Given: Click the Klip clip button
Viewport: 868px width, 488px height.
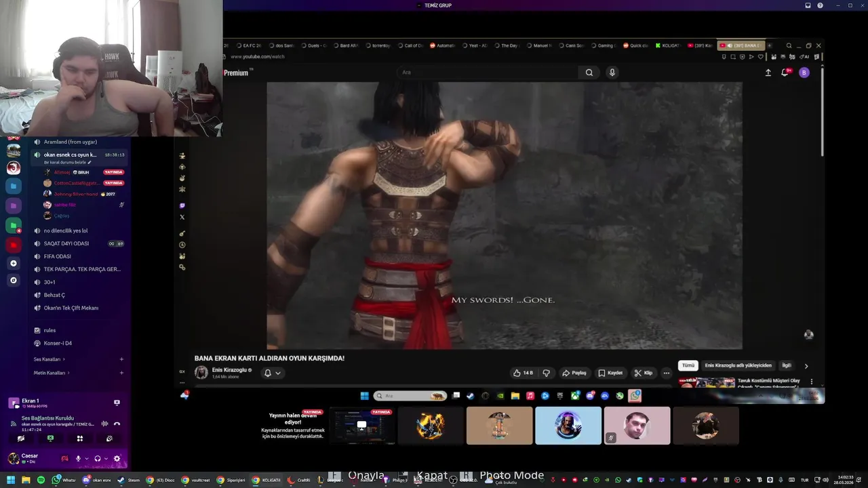Looking at the screenshot, I should (644, 373).
